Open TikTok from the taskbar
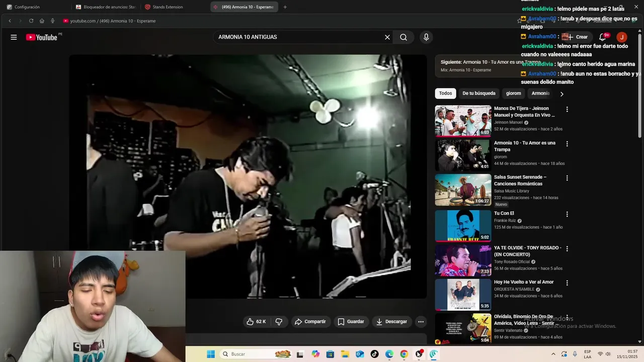644x362 pixels. (x=374, y=354)
